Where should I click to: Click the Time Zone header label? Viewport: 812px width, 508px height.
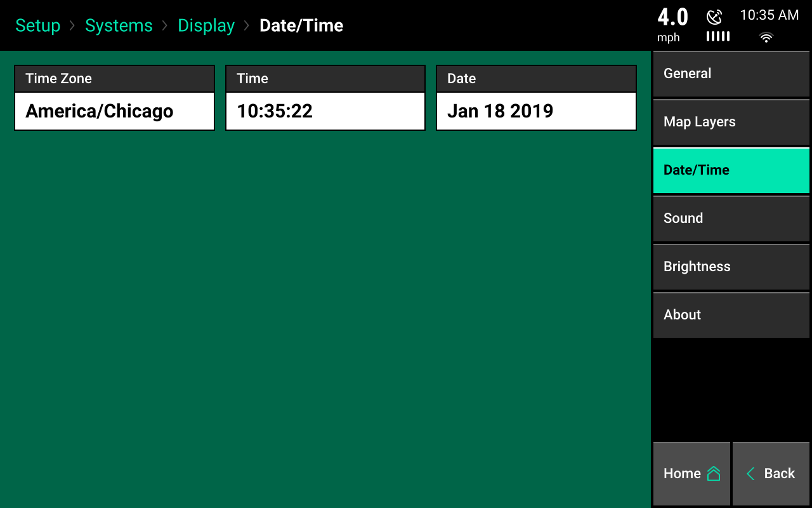58,79
